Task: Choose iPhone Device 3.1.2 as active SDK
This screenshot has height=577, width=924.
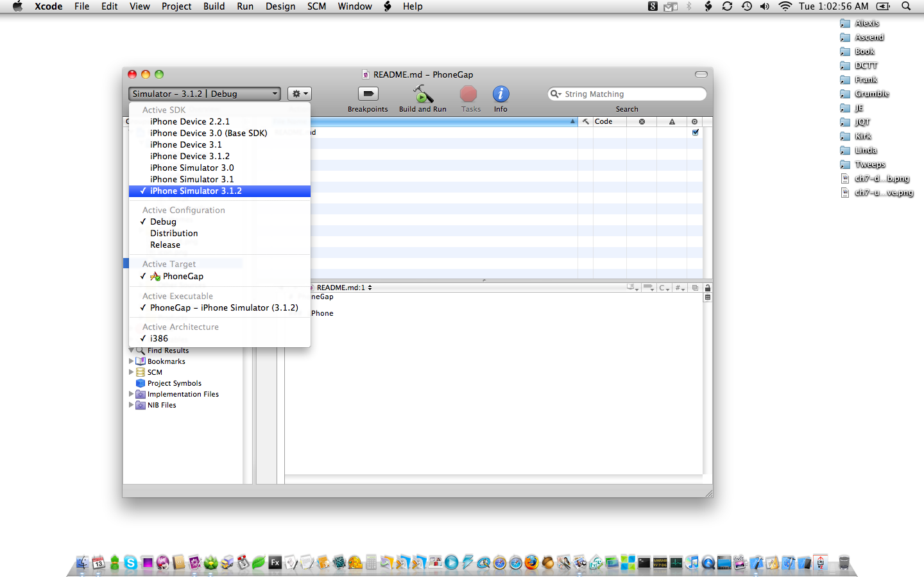Action: [189, 157]
